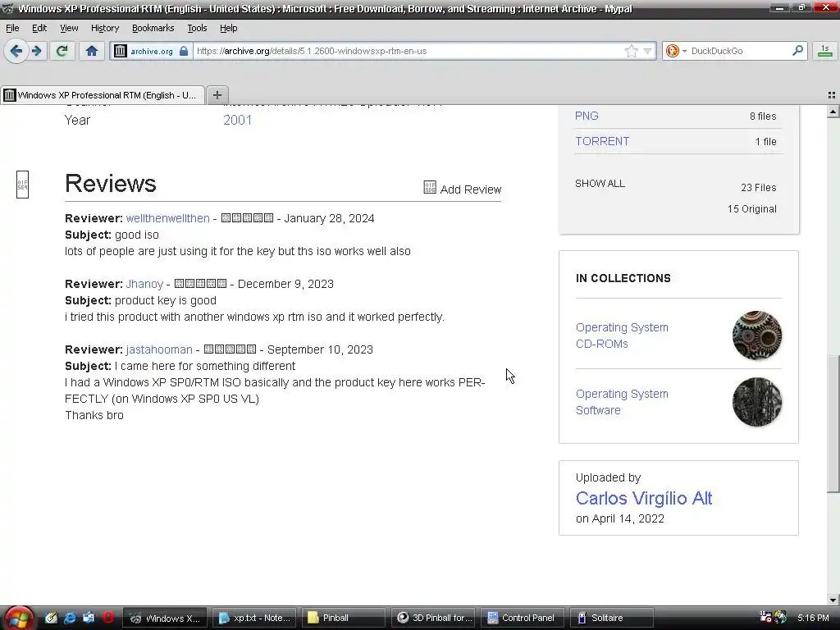Screen dimensions: 840x630
Task: Go forward one page
Action: point(36,51)
